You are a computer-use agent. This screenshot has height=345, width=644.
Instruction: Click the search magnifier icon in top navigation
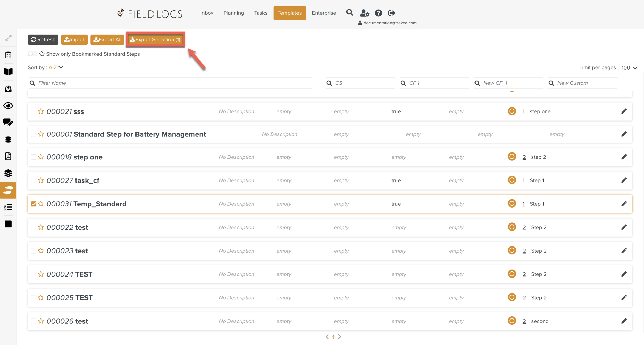click(349, 13)
